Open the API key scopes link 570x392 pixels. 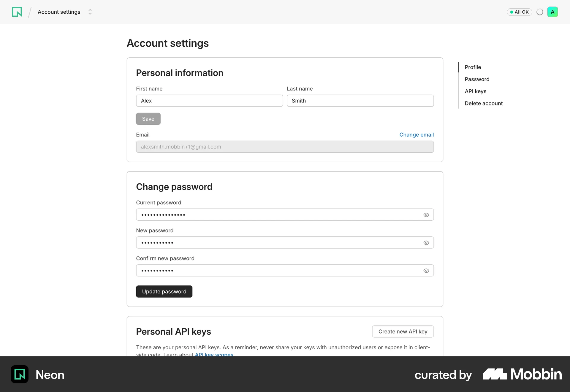(214, 354)
